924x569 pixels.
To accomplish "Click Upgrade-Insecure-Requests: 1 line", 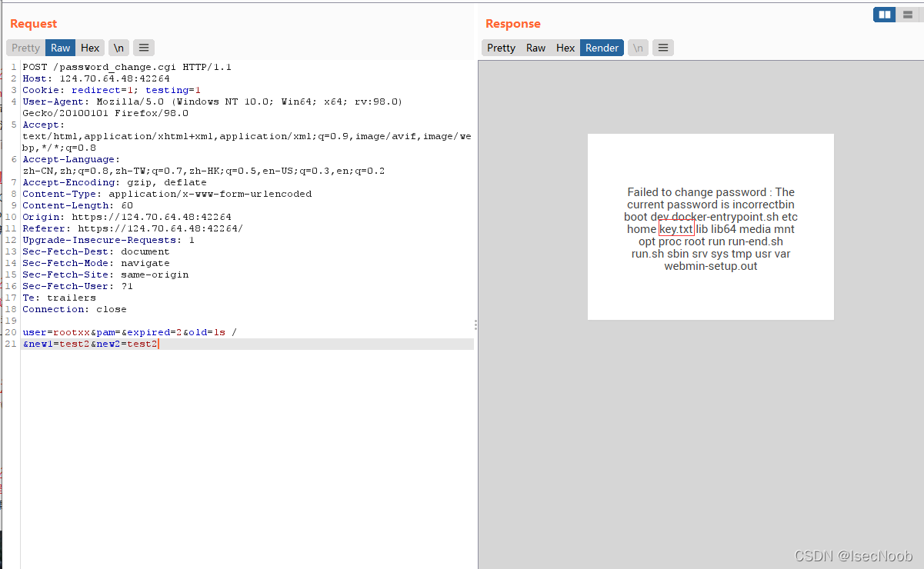I will tap(108, 240).
